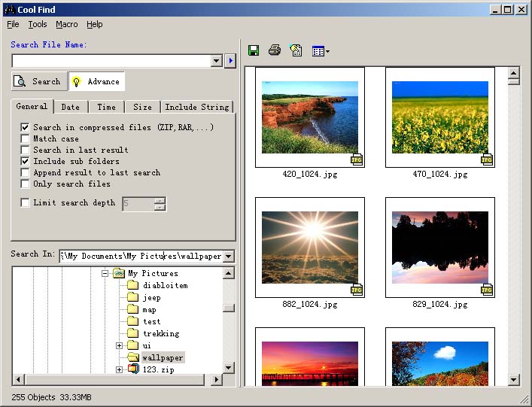
Task: Switch to the Time tab
Action: click(x=107, y=107)
